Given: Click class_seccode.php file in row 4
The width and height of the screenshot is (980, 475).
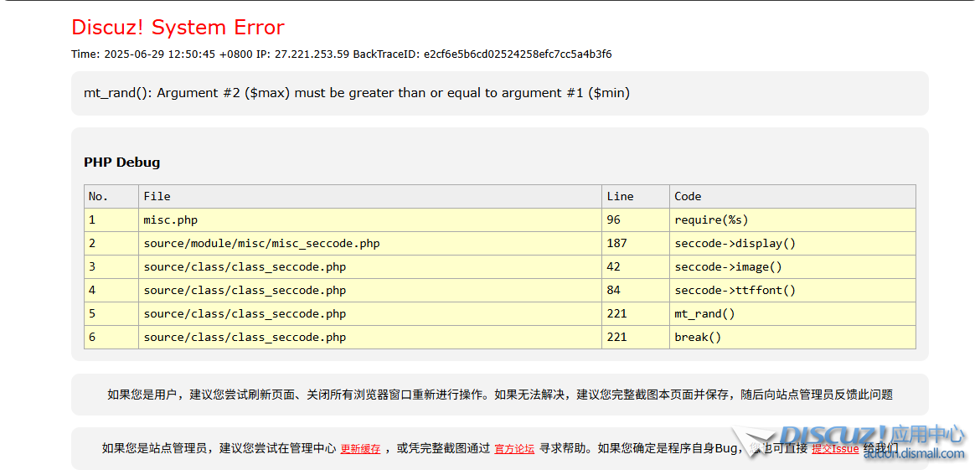Looking at the screenshot, I should click(x=370, y=291).
